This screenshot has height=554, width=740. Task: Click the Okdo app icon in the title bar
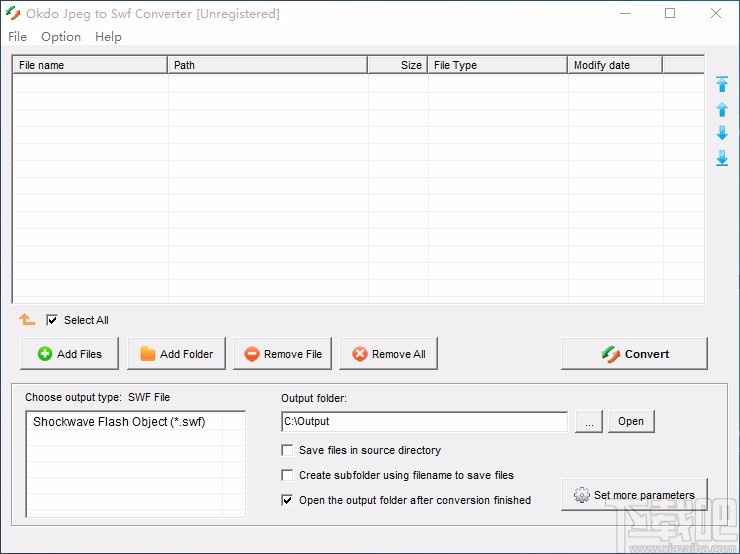pos(13,13)
